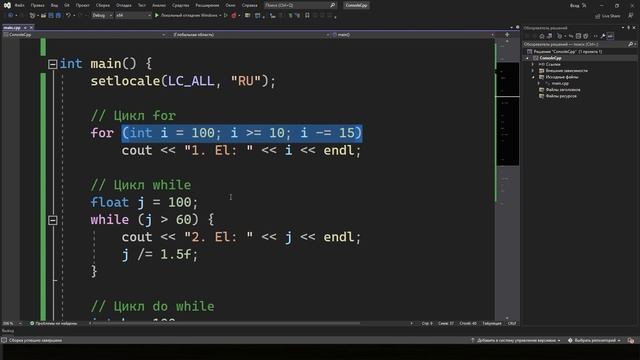
Task: Click the top search box (Ctrl+Q)
Action: click(x=300, y=5)
